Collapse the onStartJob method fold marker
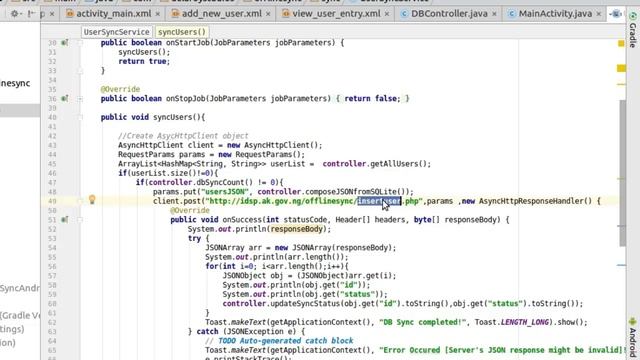640x360 pixels. tap(80, 42)
